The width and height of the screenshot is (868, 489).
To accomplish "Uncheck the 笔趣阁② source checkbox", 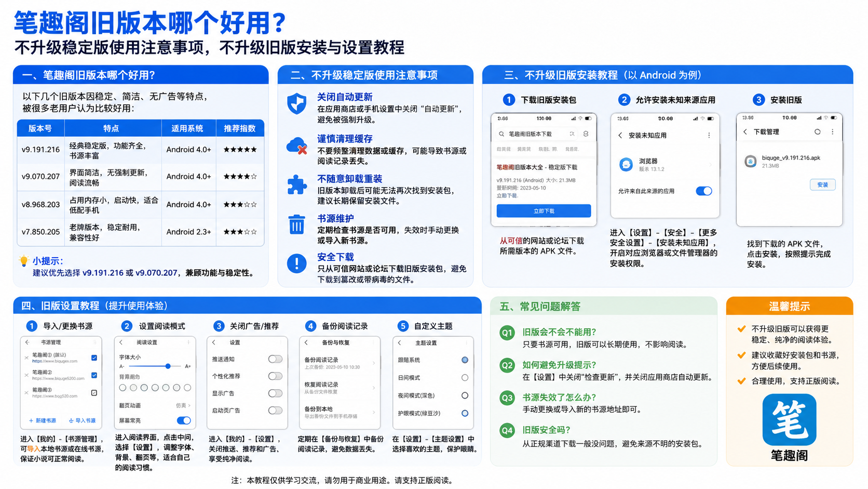I will (94, 375).
